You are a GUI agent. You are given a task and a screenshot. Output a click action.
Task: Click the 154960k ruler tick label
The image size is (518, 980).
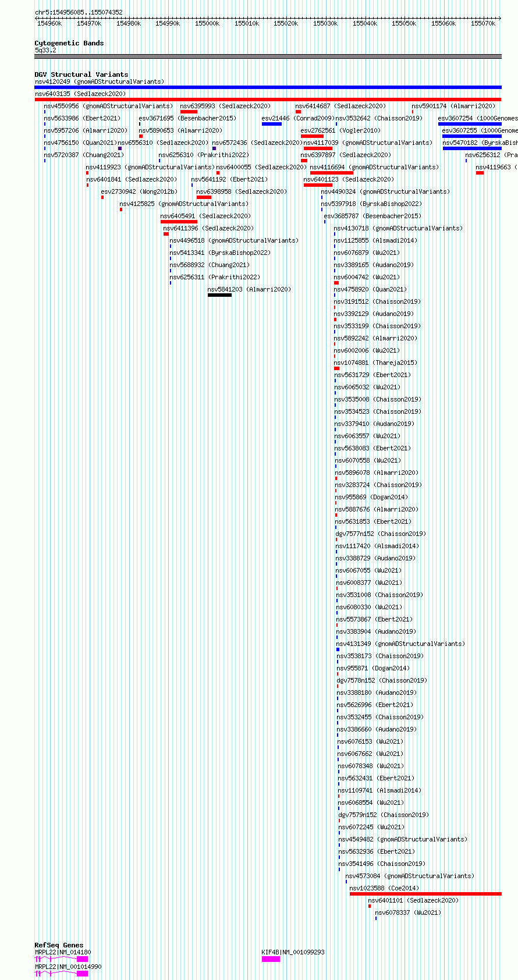point(49,23)
